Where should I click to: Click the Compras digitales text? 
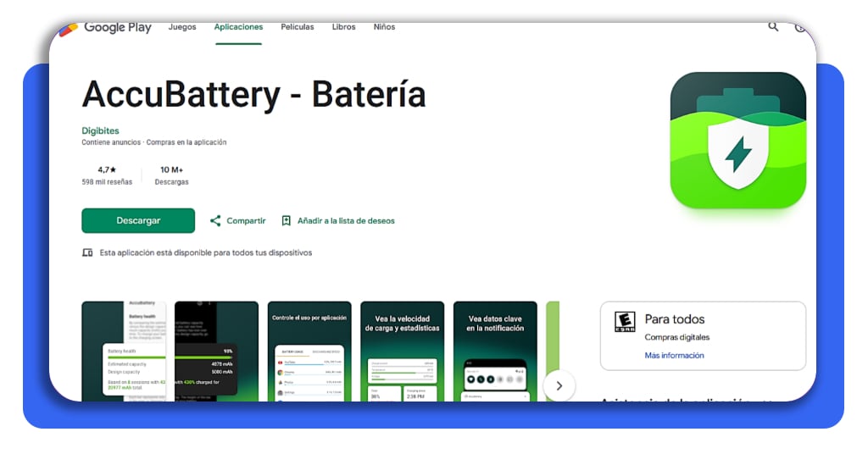pyautogui.click(x=677, y=337)
